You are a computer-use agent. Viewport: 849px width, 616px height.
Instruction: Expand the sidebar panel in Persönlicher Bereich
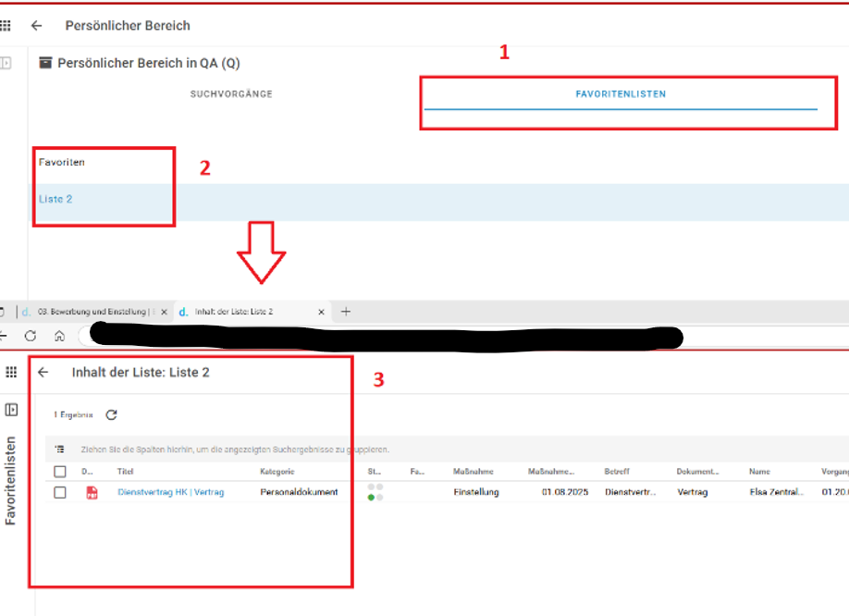(6, 63)
